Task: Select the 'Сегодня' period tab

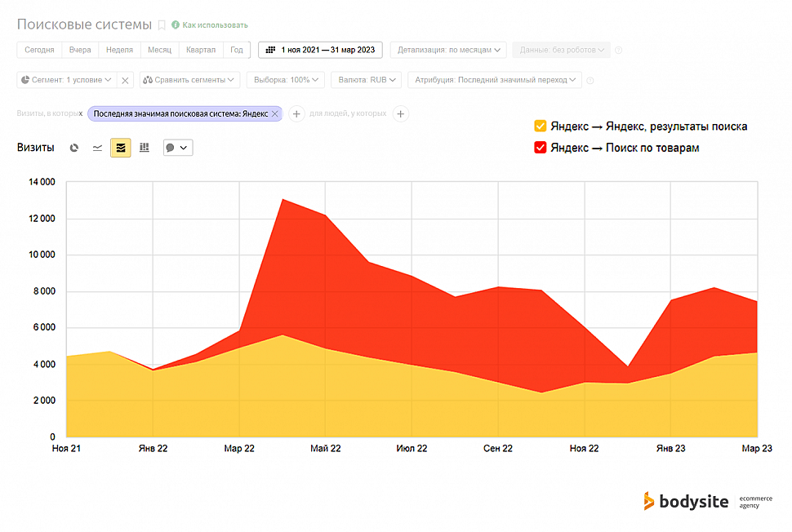Action: tap(39, 50)
